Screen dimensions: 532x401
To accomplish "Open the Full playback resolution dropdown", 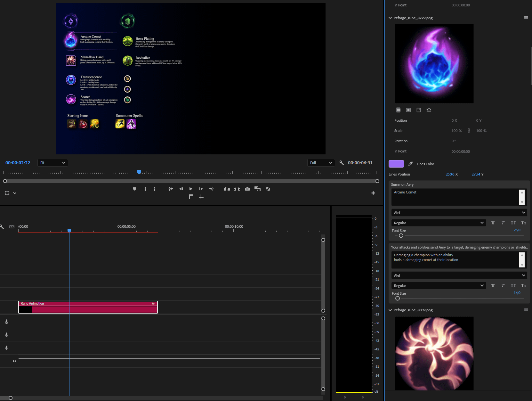I will pos(321,163).
